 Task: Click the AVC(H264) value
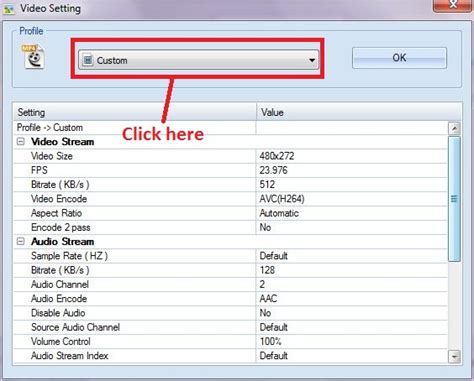tap(282, 199)
